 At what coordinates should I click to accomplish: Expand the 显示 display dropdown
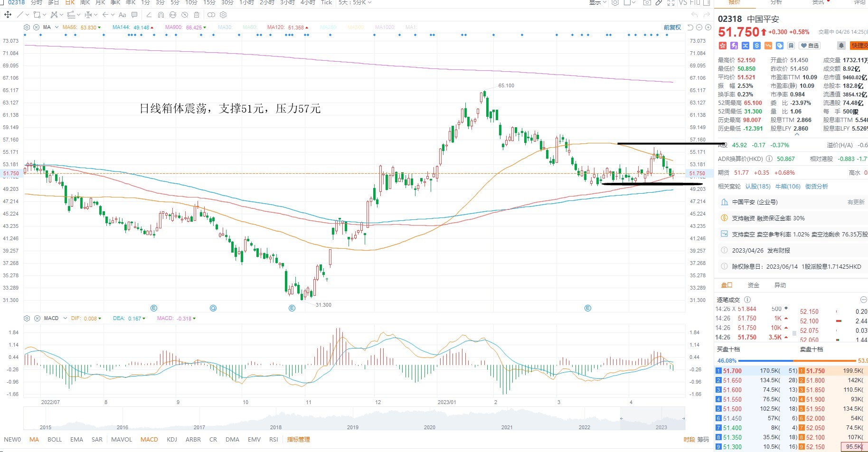pyautogui.click(x=598, y=2)
